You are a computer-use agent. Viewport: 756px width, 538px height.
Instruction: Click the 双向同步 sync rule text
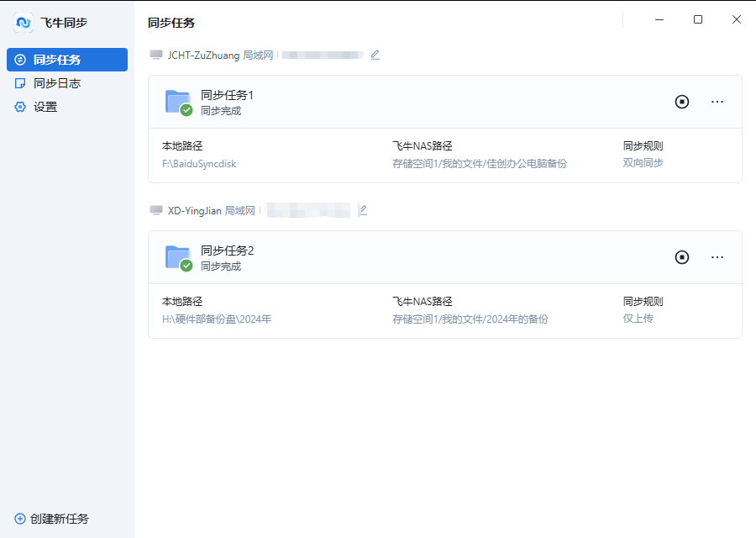(x=643, y=163)
